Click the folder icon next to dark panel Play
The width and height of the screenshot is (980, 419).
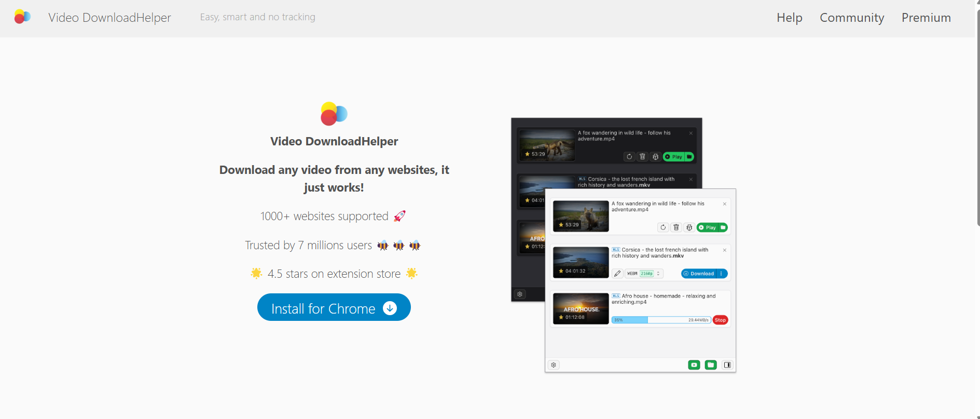(x=689, y=156)
